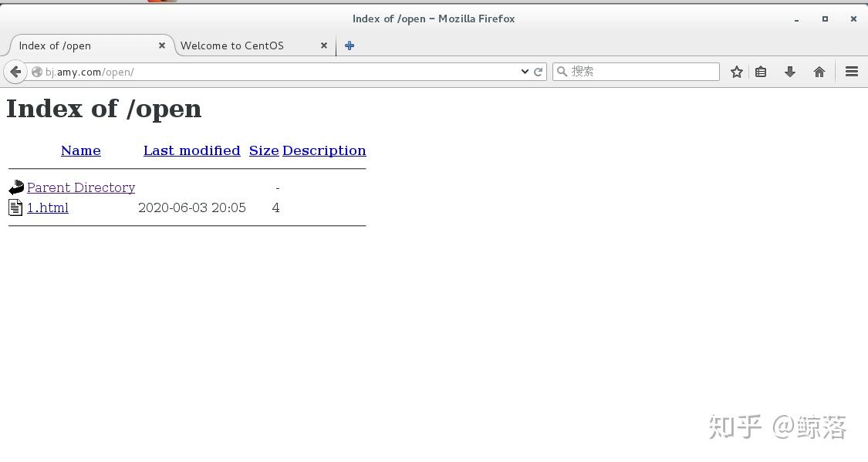This screenshot has height=462, width=868.
Task: Open the URL history dropdown arrow
Action: click(x=525, y=72)
